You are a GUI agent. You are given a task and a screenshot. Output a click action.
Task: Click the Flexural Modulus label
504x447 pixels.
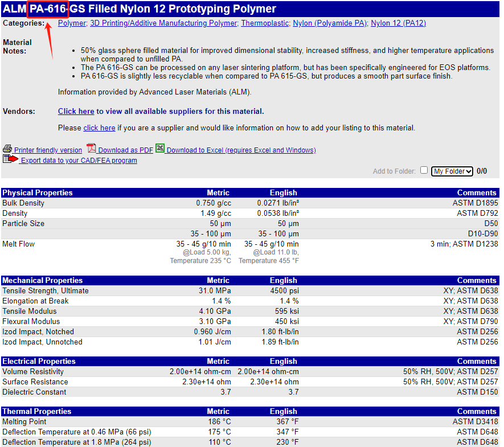point(31,322)
